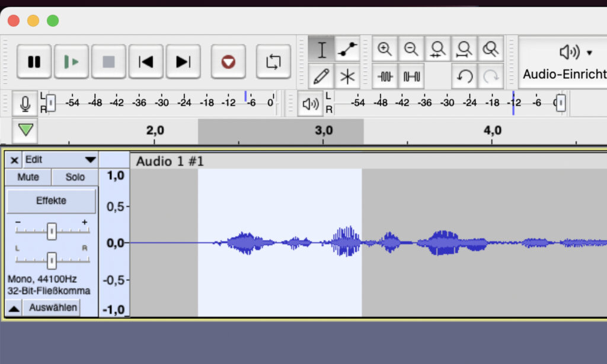607x364 pixels.
Task: Undo the last action
Action: pyautogui.click(x=464, y=76)
